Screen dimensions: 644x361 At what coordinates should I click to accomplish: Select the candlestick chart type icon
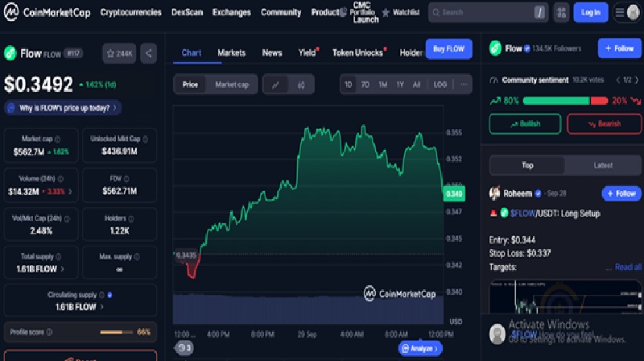click(x=301, y=84)
